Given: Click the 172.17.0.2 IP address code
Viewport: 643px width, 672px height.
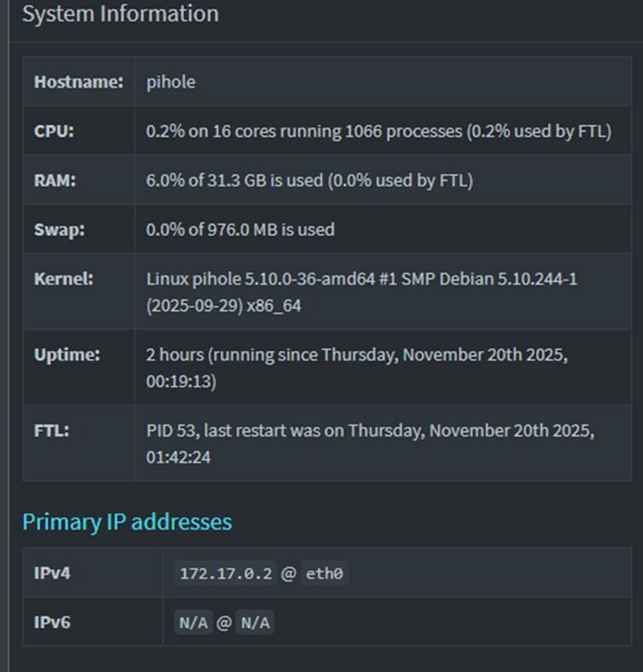Looking at the screenshot, I should (226, 574).
